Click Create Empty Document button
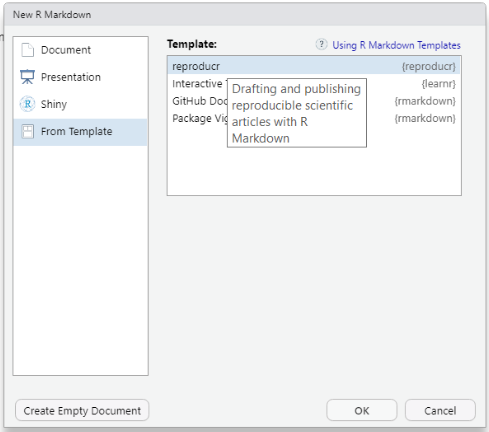 (82, 410)
